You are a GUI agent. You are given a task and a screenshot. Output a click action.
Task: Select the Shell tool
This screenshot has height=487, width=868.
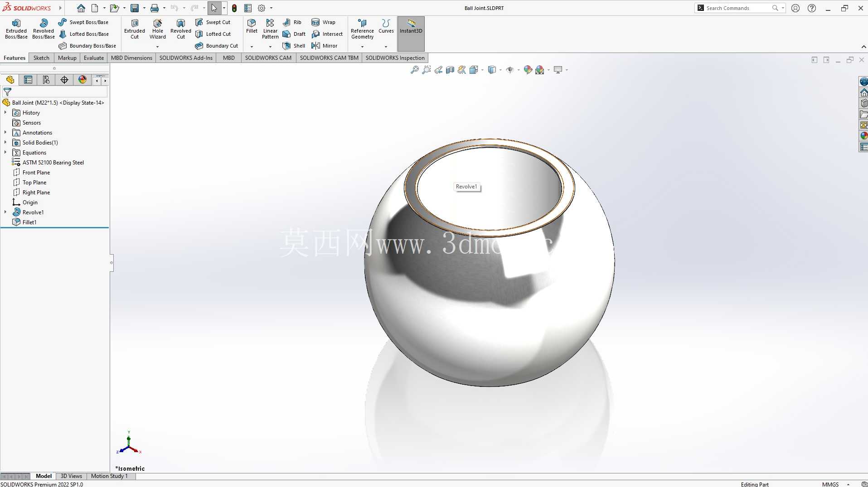[x=294, y=46]
